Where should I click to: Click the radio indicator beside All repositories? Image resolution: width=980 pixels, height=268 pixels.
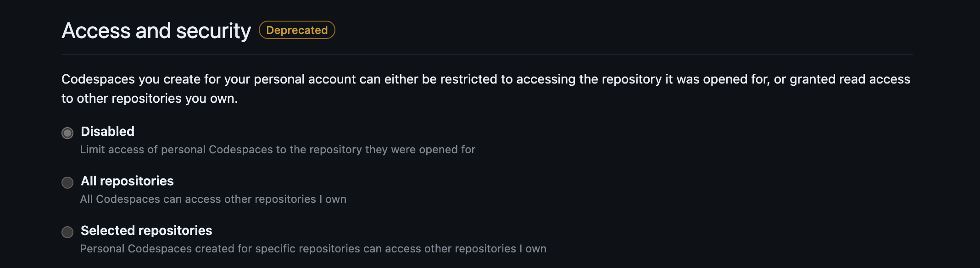pos(67,183)
